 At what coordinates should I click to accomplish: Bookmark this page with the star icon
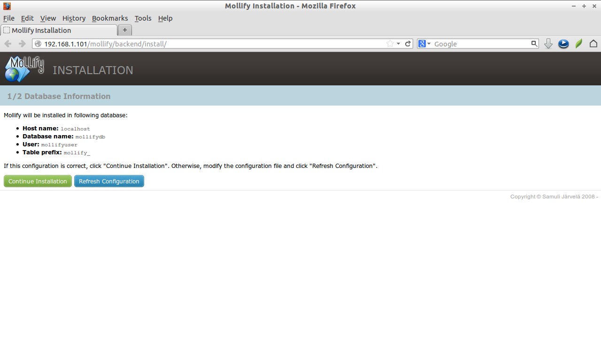[390, 44]
